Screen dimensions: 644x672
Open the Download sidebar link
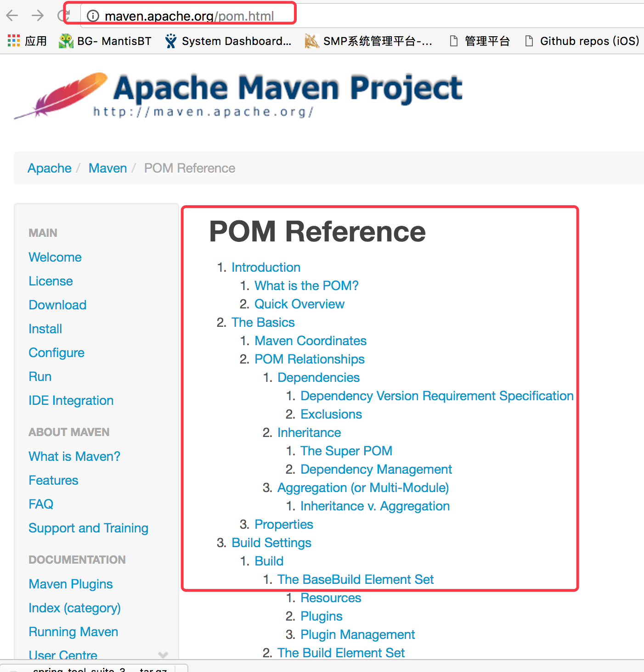click(57, 305)
